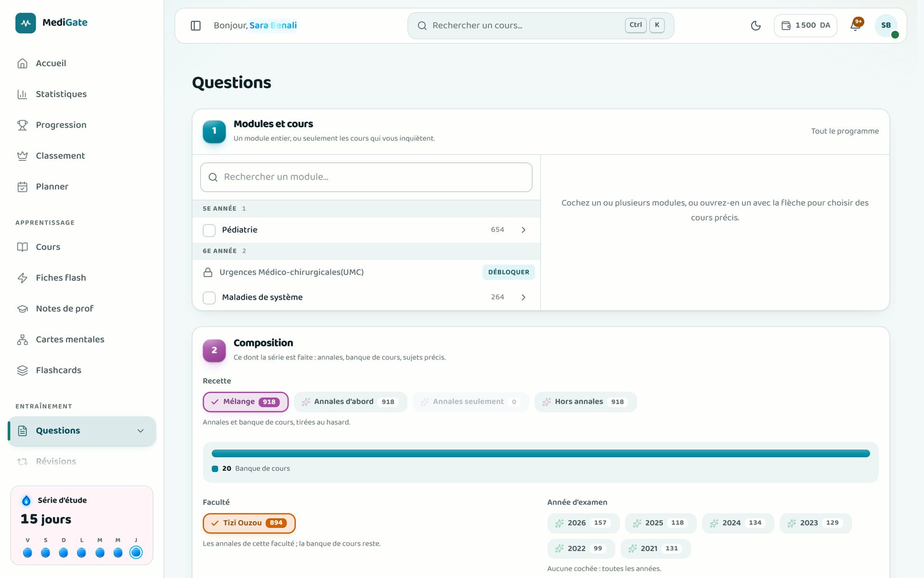Select Hors annales recipe
924x578 pixels.
point(586,402)
